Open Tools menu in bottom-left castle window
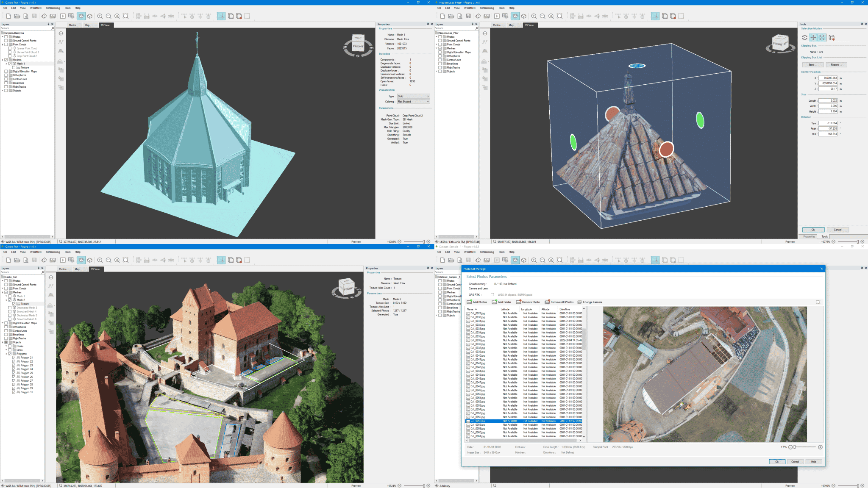 click(67, 252)
